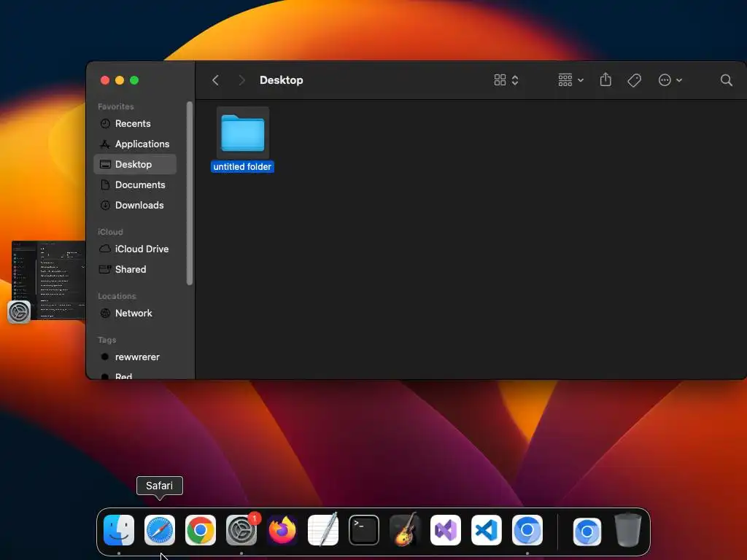The image size is (747, 560).
Task: Click the Share toolbar icon
Action: pos(605,79)
